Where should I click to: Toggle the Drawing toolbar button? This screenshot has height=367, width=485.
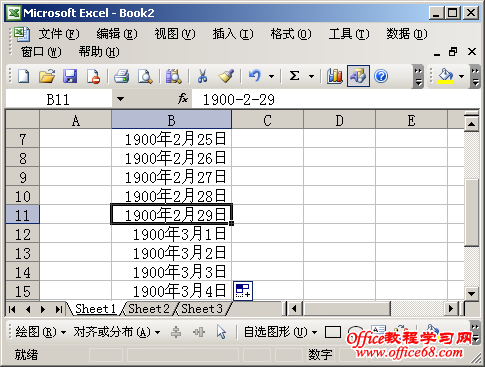[x=358, y=76]
